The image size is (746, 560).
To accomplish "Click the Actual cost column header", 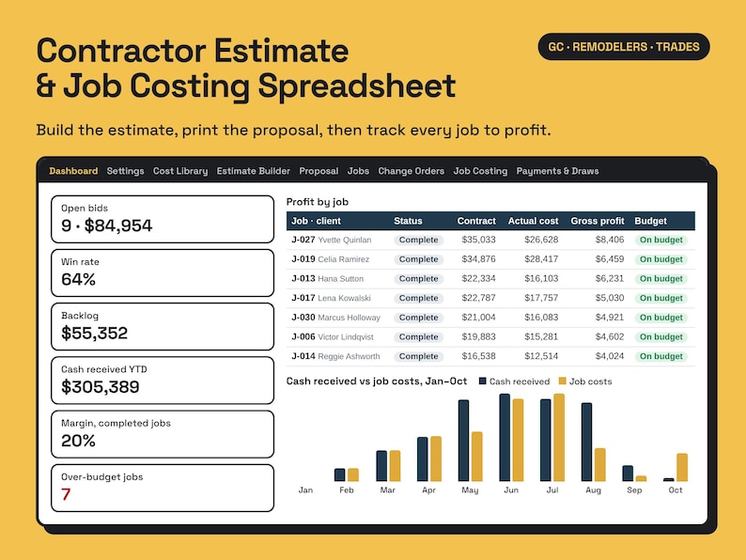I will coord(533,221).
